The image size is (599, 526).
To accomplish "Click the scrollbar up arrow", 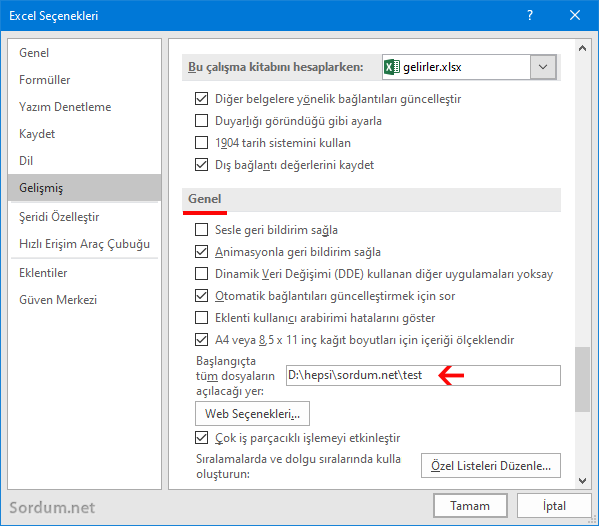I will click(x=582, y=48).
